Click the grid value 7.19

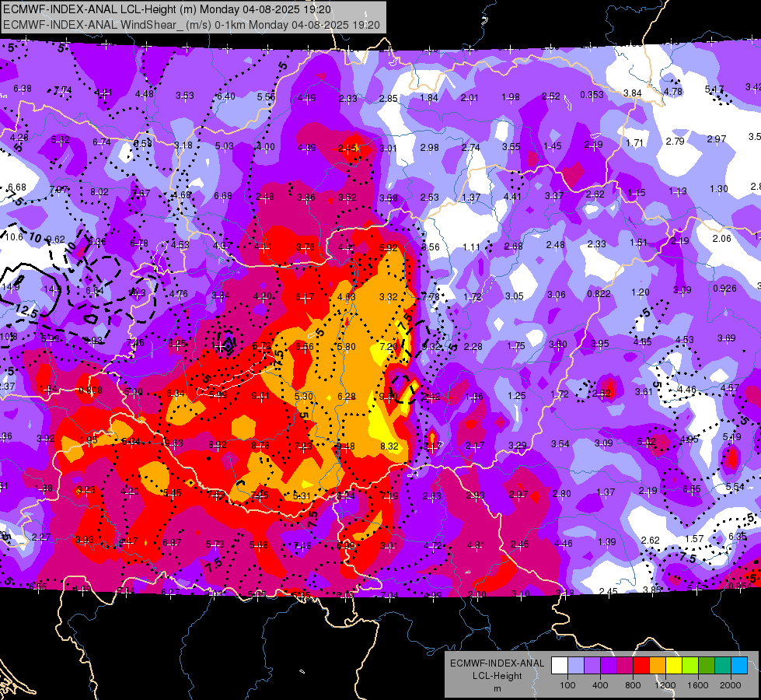389,495
